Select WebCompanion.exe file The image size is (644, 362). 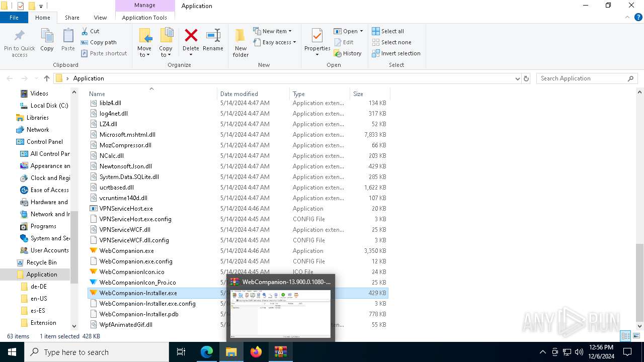127,251
